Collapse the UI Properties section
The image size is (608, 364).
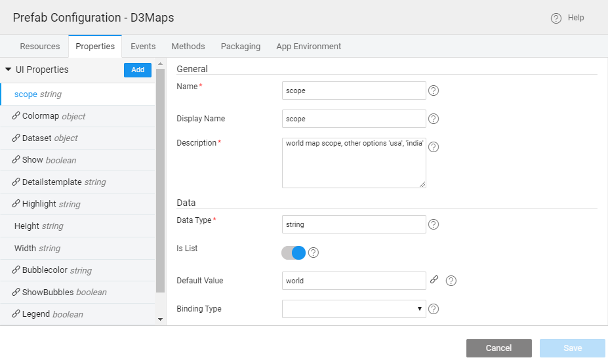[9, 70]
